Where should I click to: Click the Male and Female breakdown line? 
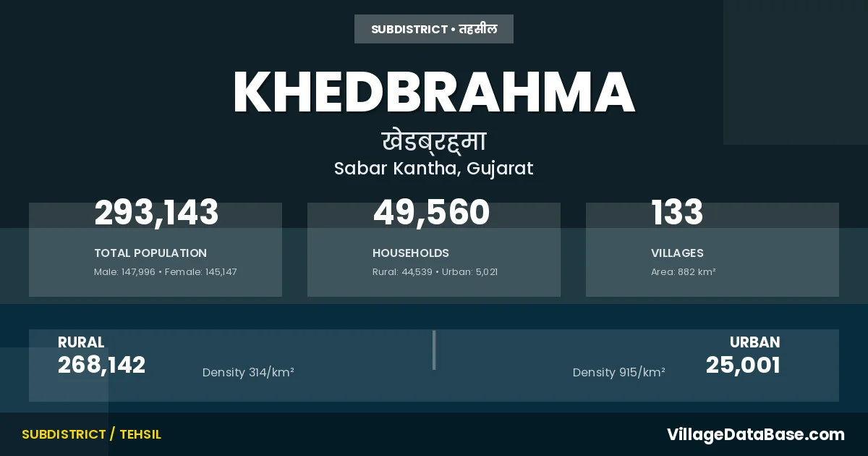166,272
